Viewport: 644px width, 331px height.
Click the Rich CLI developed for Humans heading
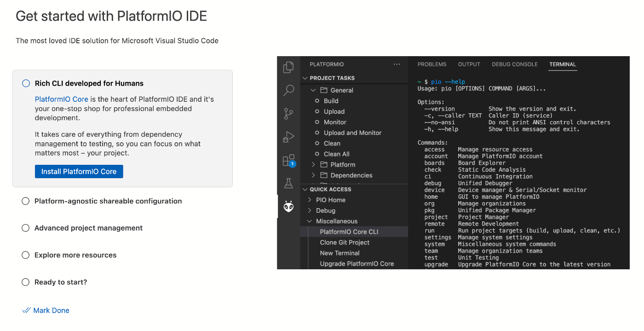(x=89, y=83)
